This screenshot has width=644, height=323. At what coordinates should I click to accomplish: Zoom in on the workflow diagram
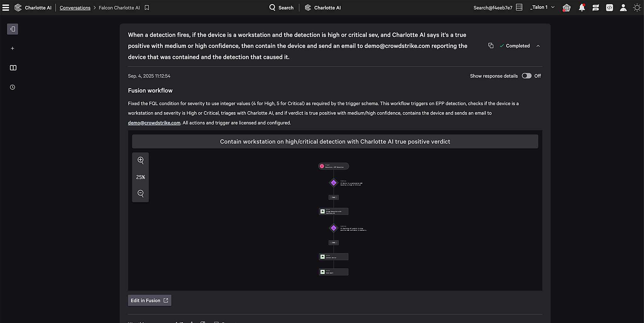(141, 160)
